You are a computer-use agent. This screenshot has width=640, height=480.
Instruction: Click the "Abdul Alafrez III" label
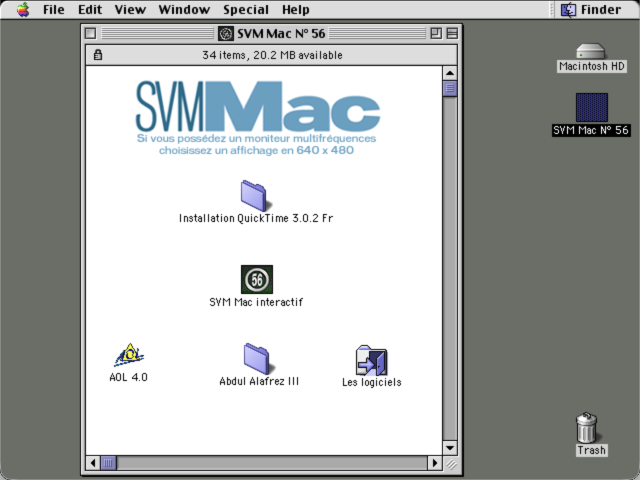pos(259,381)
